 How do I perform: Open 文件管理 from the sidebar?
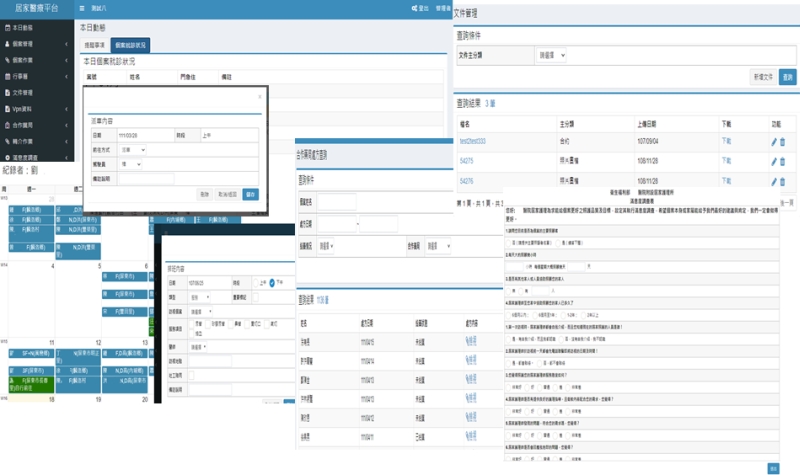coord(22,92)
